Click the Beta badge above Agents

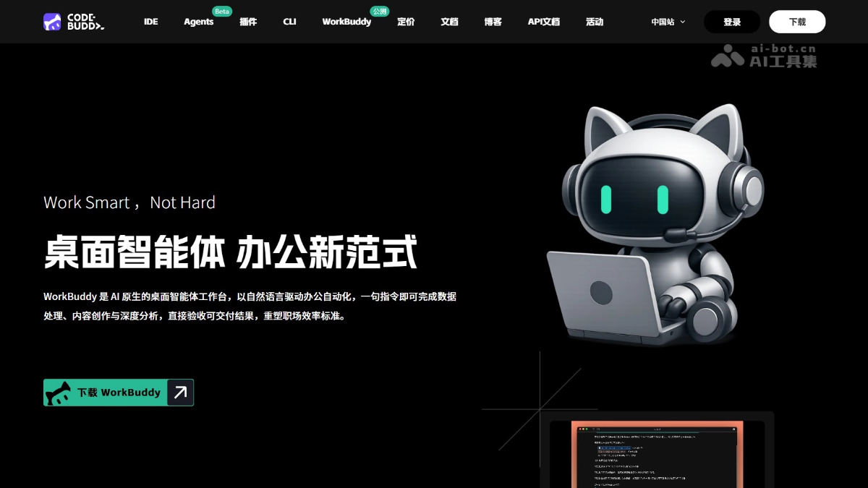[221, 12]
